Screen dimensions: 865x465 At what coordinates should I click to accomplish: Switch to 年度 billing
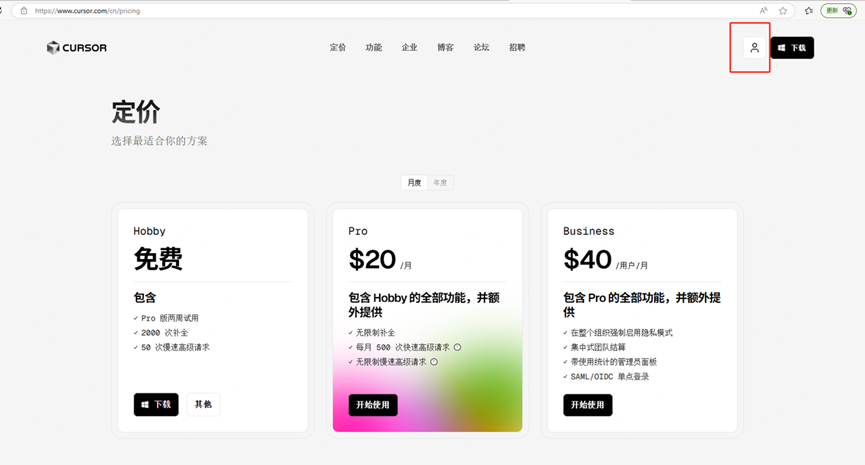pos(440,183)
